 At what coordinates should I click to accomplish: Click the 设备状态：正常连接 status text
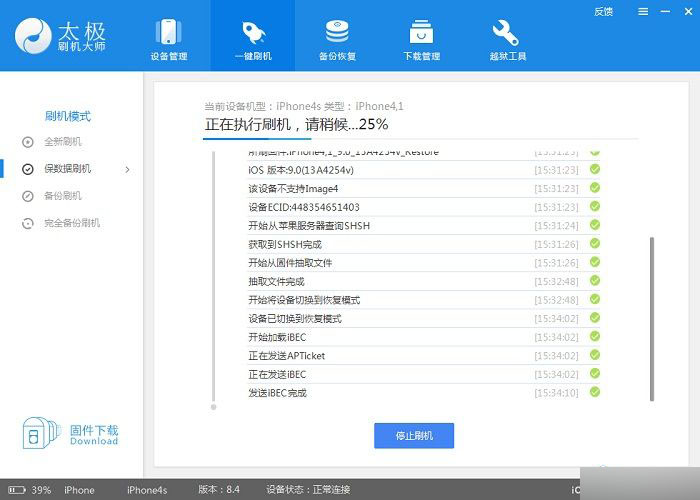[x=308, y=490]
